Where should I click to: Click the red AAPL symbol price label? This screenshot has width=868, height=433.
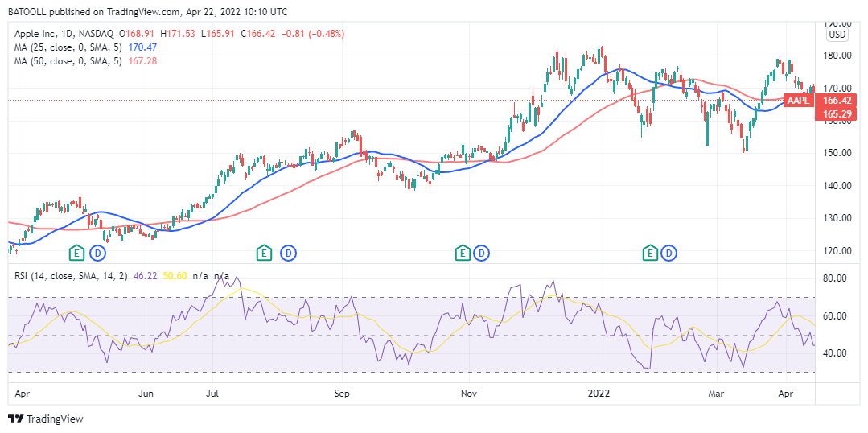click(x=799, y=101)
